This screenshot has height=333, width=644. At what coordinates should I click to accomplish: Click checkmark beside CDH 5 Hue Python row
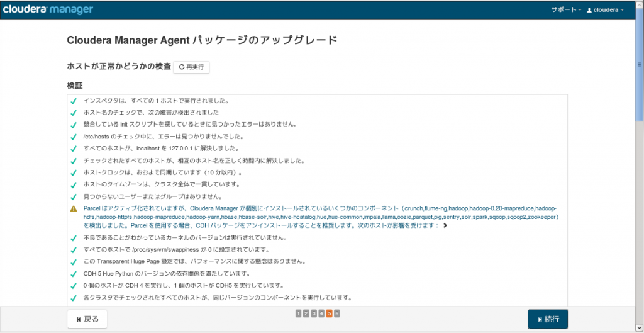(x=74, y=274)
